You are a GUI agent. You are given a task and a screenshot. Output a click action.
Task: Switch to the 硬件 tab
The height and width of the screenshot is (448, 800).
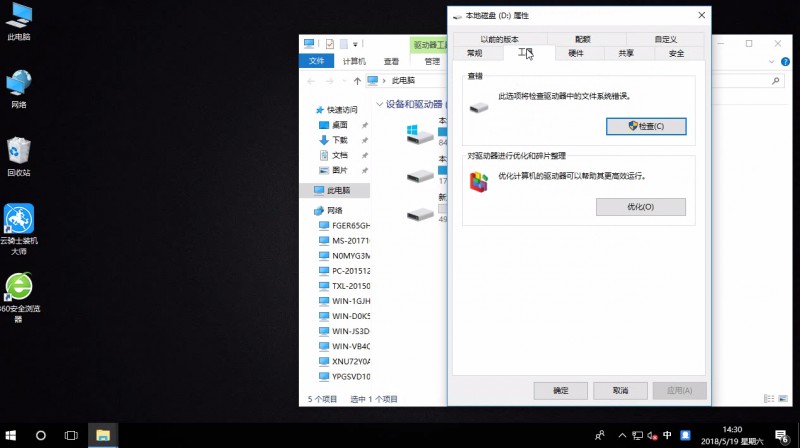coord(576,53)
